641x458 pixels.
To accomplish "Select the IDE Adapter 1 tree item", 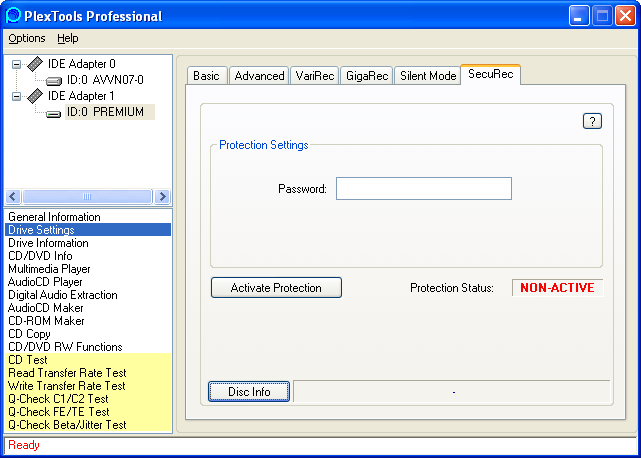I will [x=81, y=96].
